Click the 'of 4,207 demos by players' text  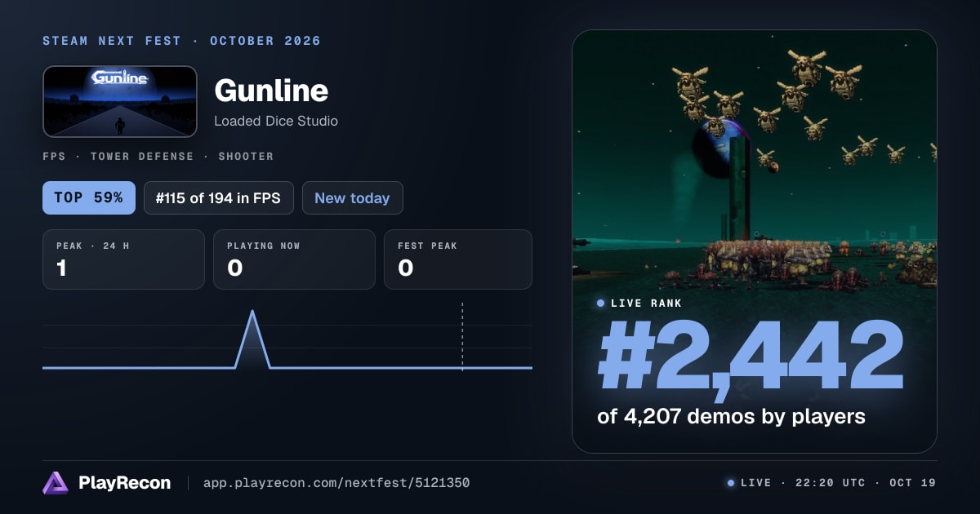click(x=731, y=416)
